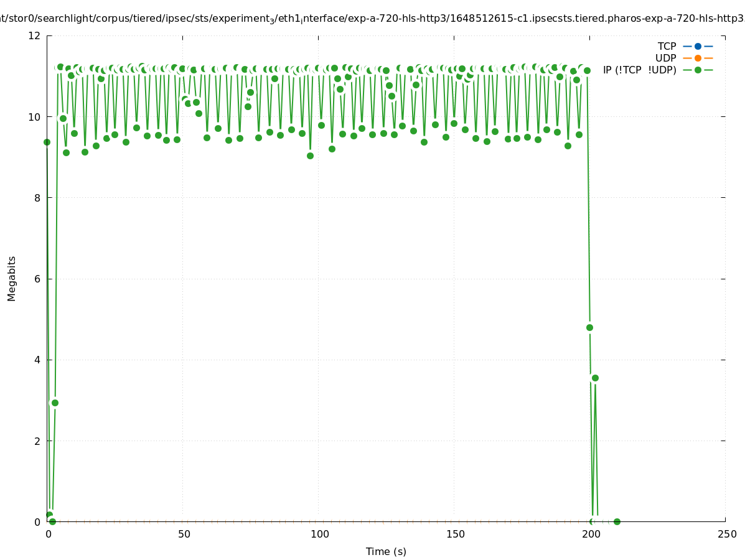Click the blue TCP legend marker

pos(698,46)
